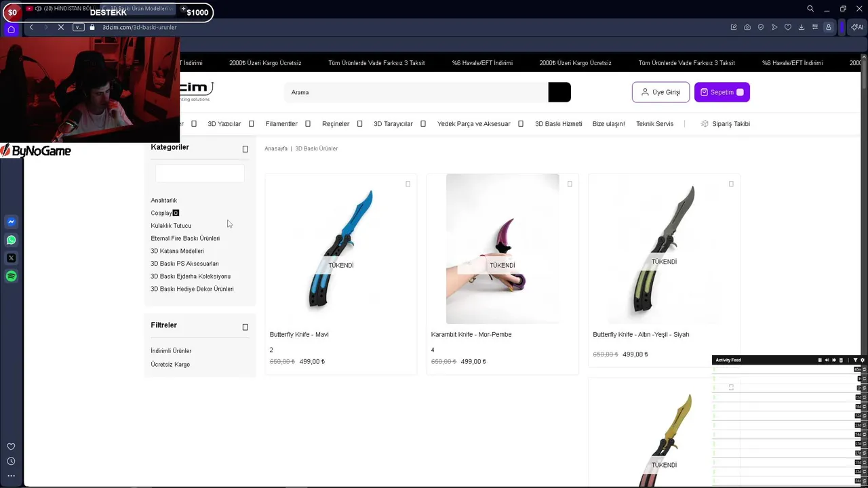The width and height of the screenshot is (868, 488).
Task: Click the send flow arrow icon
Action: pyautogui.click(x=774, y=27)
